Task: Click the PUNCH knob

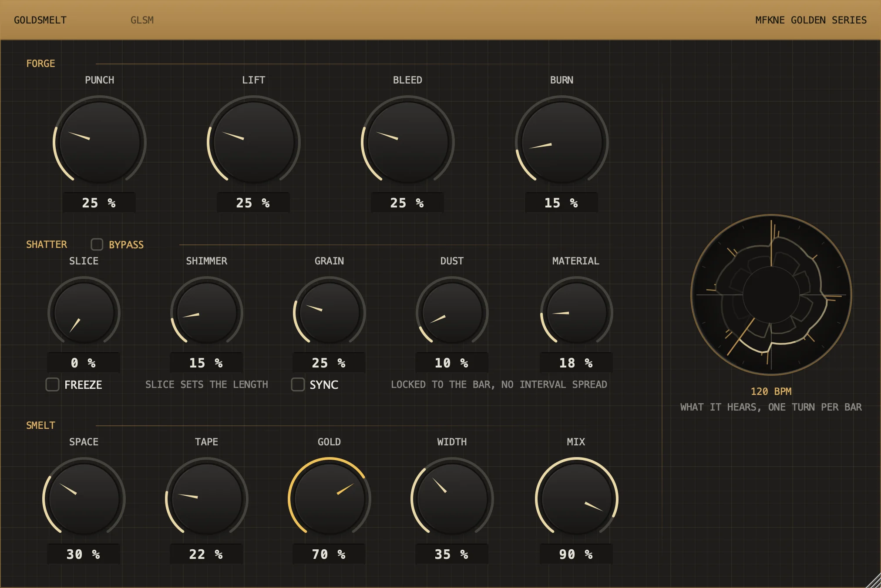Action: pos(100,142)
